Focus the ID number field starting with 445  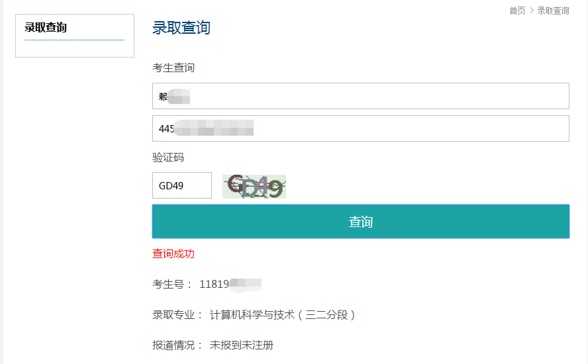tap(361, 128)
